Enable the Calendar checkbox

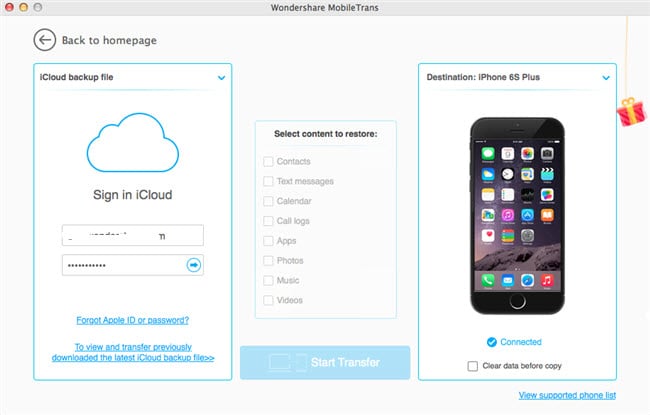click(x=268, y=201)
